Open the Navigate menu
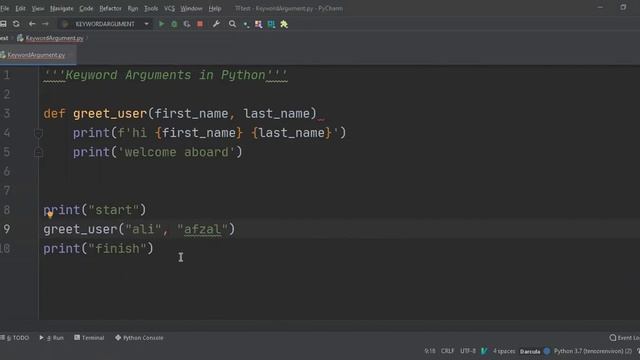 point(62,8)
